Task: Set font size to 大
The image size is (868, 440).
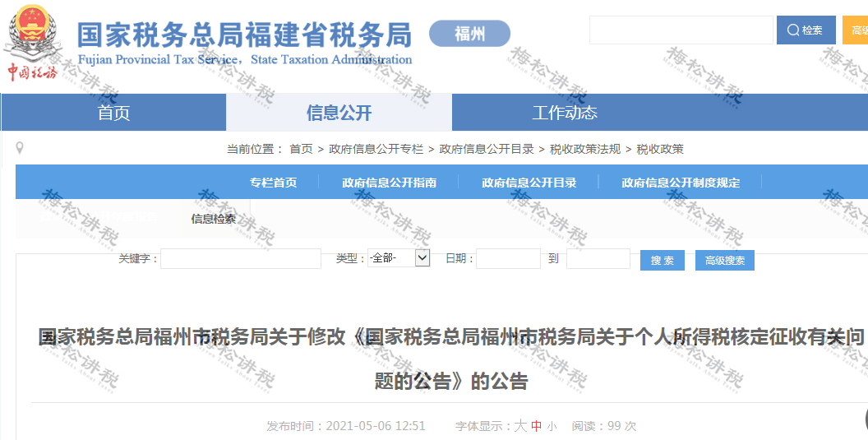Action: [520, 426]
